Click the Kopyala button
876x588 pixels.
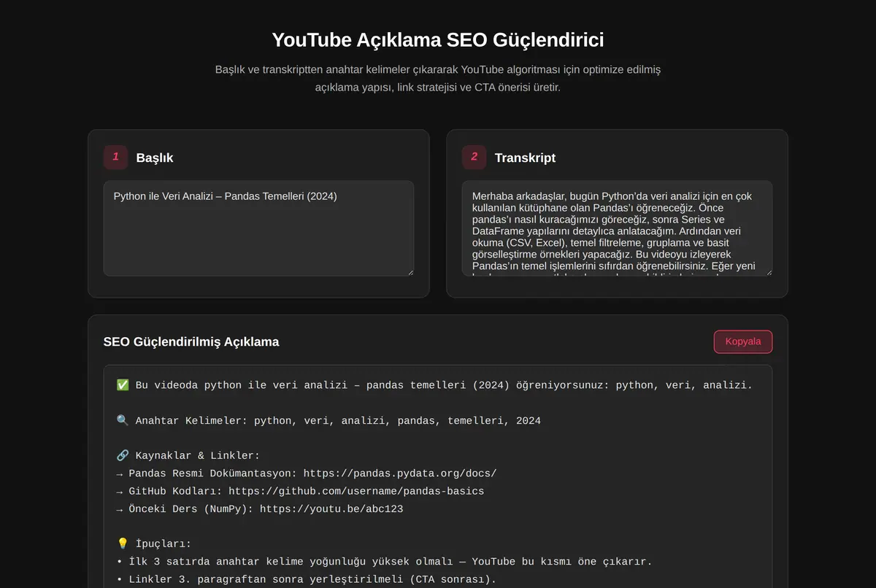742,341
